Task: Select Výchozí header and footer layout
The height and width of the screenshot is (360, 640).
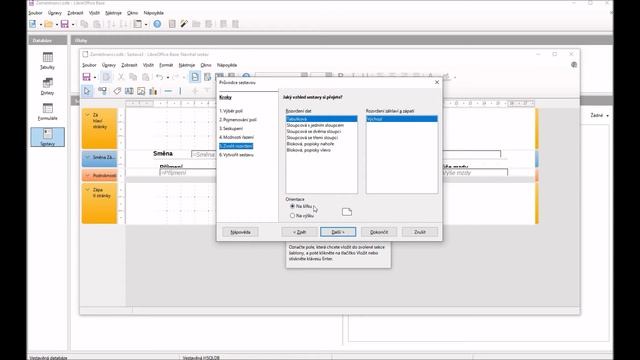Action: [x=402, y=119]
